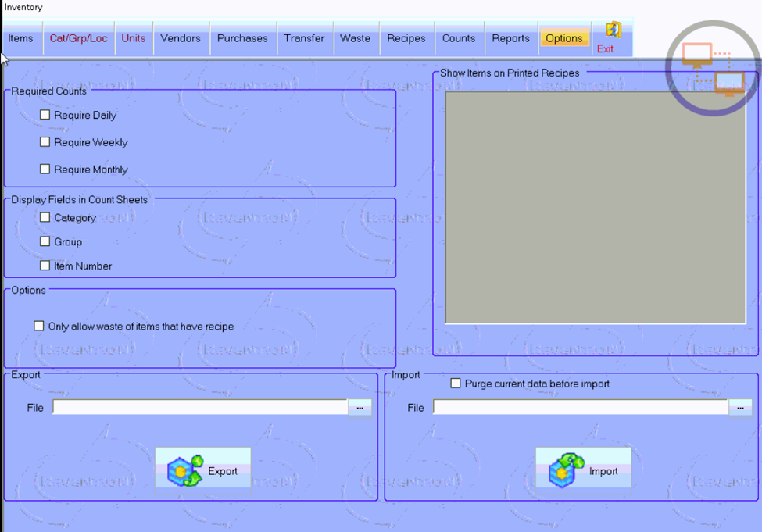Toggle Only allow waste of items with recipe
762x532 pixels.
(39, 326)
